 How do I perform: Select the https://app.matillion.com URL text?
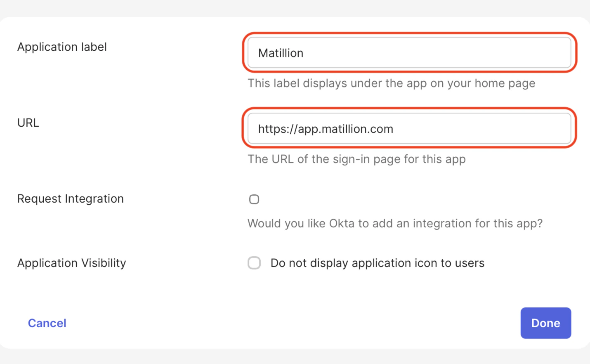pyautogui.click(x=326, y=129)
